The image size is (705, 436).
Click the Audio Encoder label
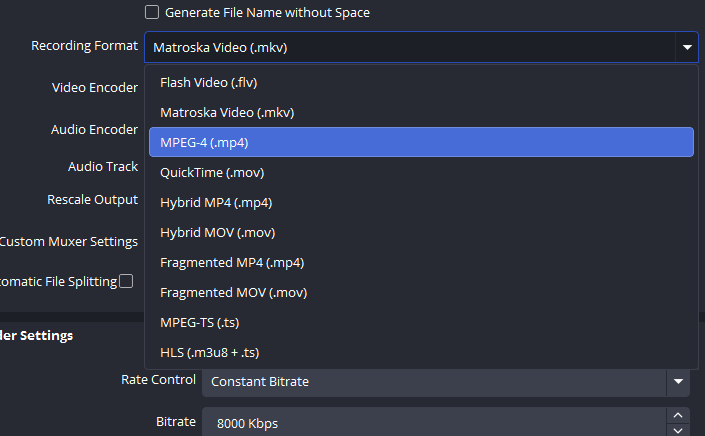point(94,129)
